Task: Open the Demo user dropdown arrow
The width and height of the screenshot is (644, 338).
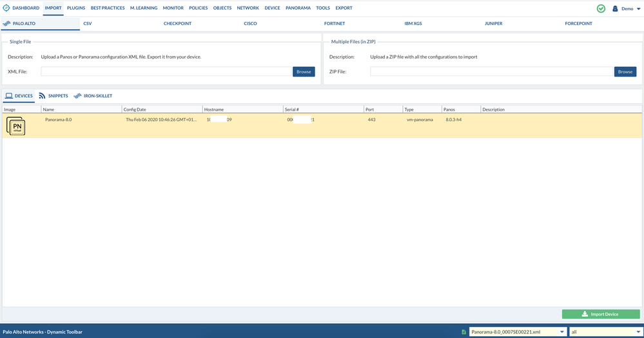Action: tap(638, 8)
